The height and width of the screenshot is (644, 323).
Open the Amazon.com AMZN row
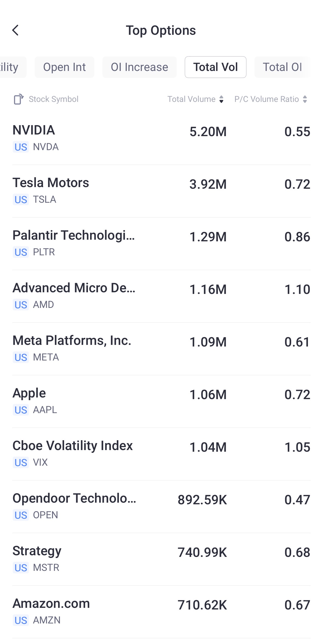click(x=161, y=611)
